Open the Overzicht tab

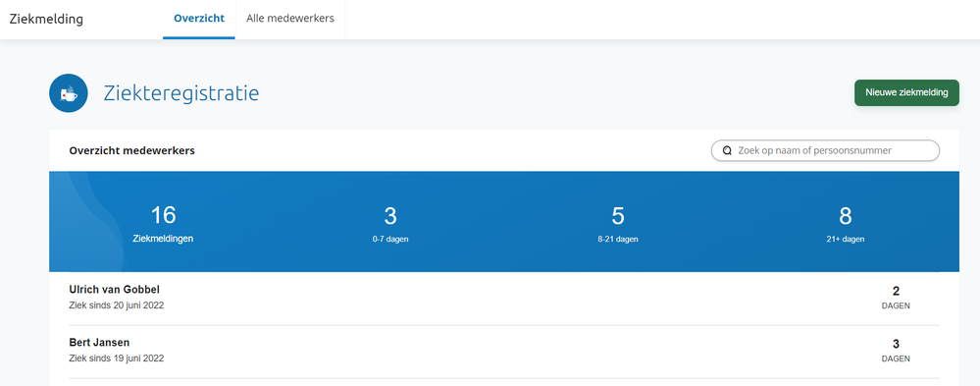click(x=199, y=19)
